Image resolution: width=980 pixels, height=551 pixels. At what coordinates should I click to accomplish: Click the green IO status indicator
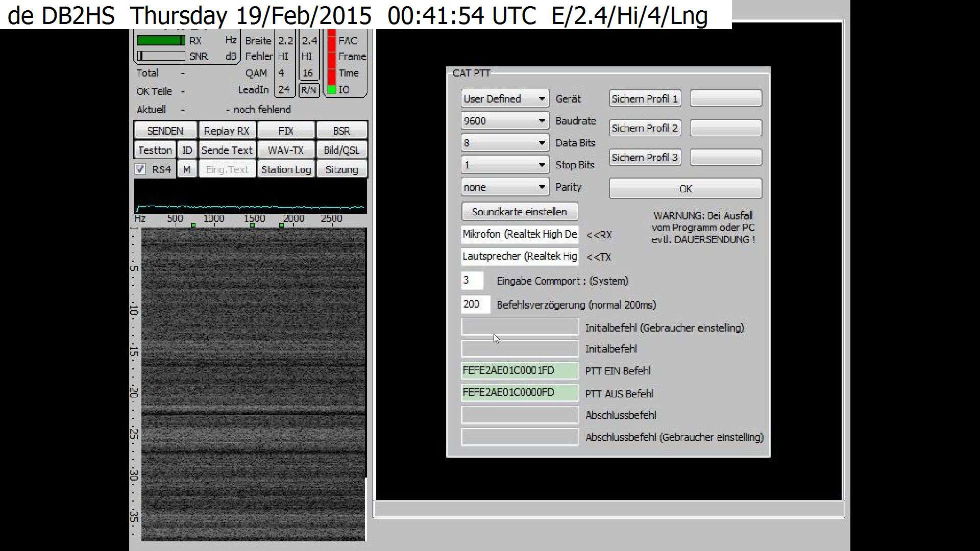coord(332,90)
